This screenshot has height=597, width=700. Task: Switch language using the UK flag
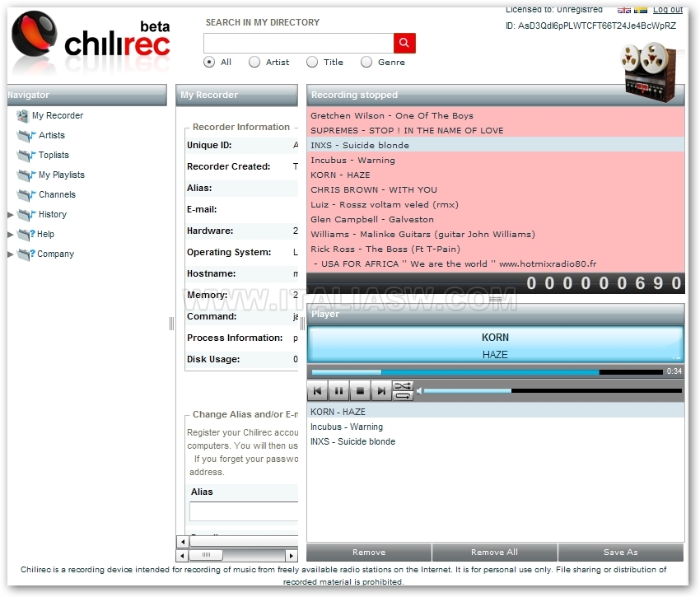tap(623, 10)
